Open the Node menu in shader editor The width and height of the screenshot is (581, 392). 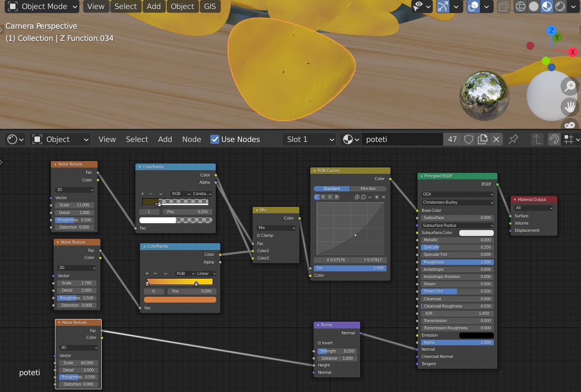tap(191, 139)
